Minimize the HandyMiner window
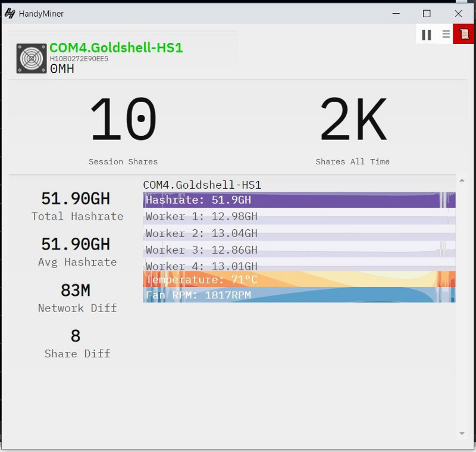476x452 pixels. point(396,13)
